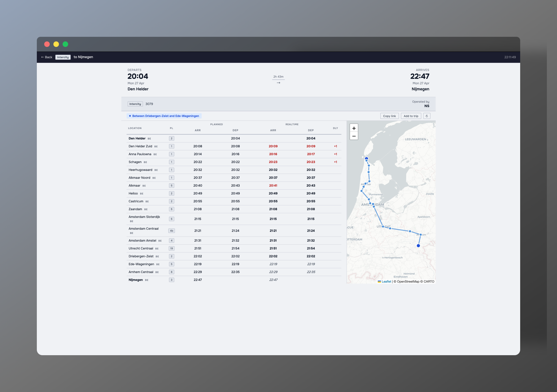Zoom out on the route map
Viewport: 557px width, 392px height.
(354, 136)
